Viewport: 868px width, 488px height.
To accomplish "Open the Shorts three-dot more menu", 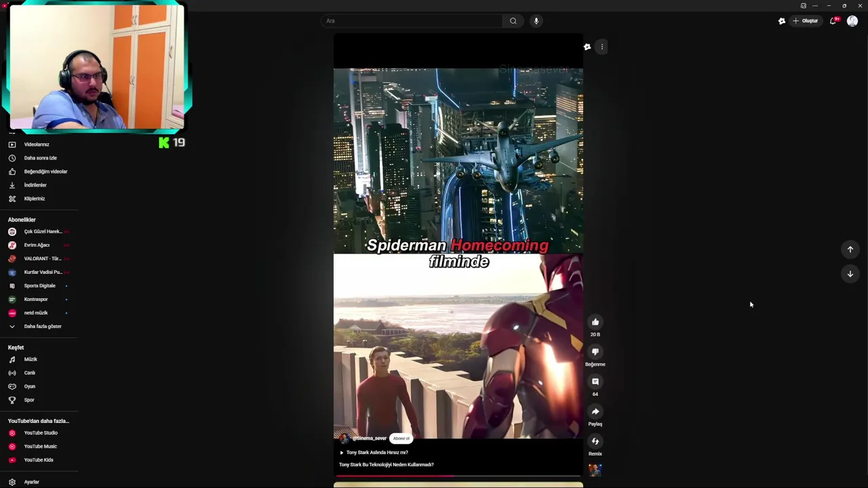I will [601, 47].
